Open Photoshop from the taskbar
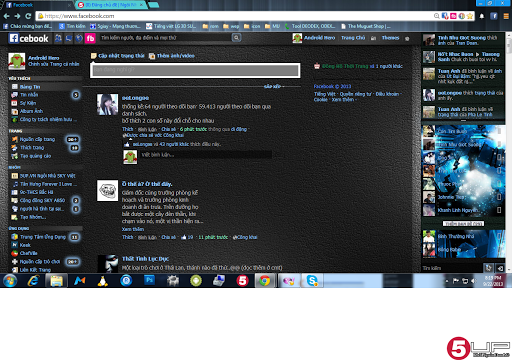The width and height of the screenshot is (512, 360). coord(149,280)
